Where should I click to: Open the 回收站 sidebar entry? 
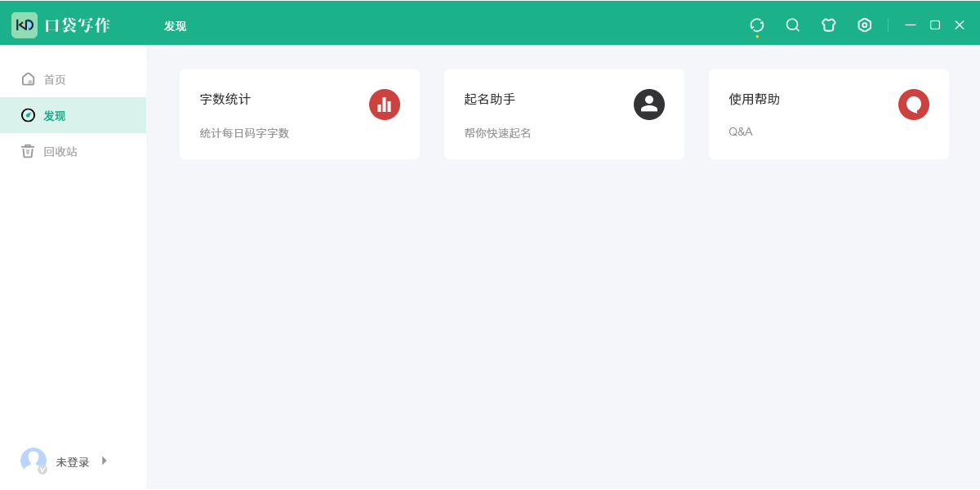(60, 152)
